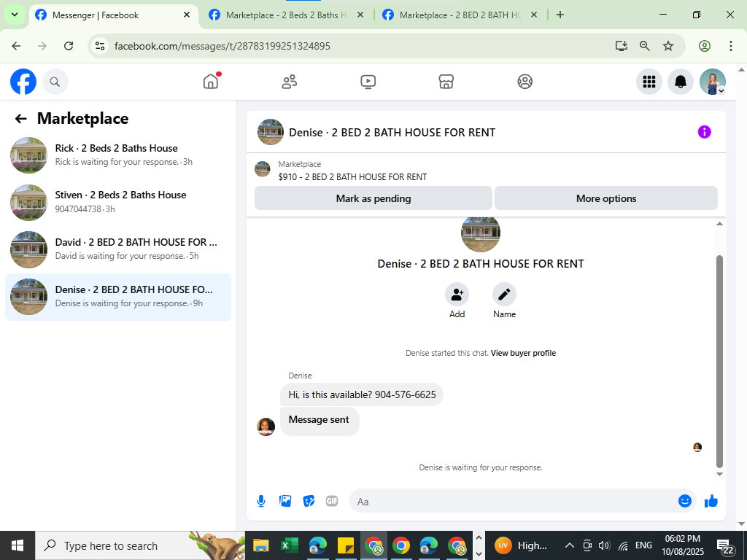The width and height of the screenshot is (747, 560).
Task: Open David's 2 BED 2 BATH conversation
Action: click(x=117, y=249)
